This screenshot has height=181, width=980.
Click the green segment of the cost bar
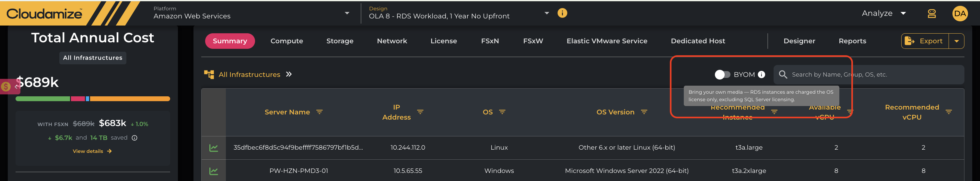tap(42, 99)
